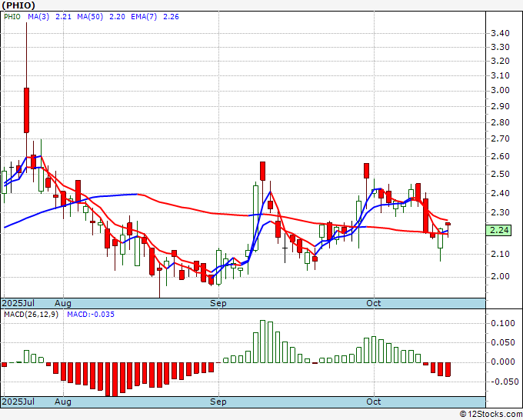This screenshot has width=523, height=420.
Task: Click the Oct marker on price timeline
Action: 374,303
